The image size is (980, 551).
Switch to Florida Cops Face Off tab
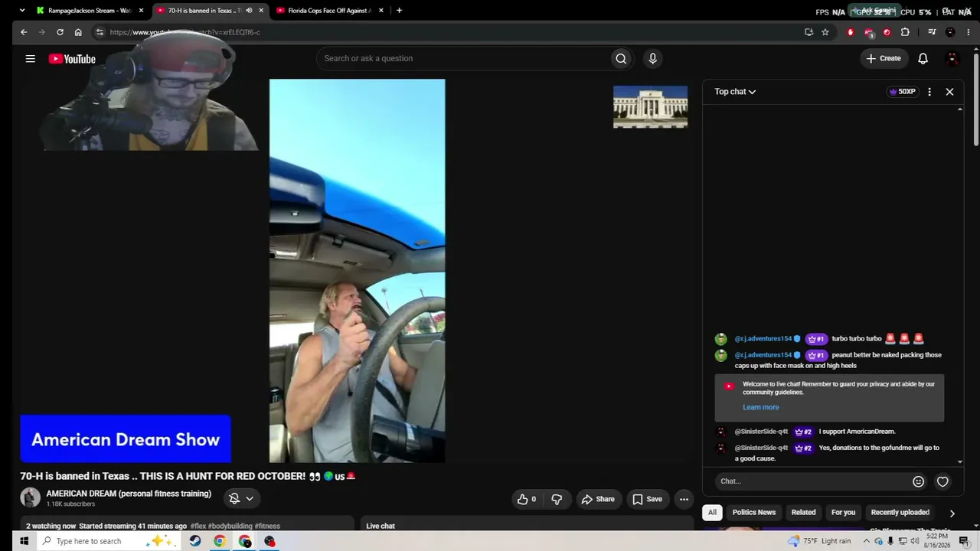point(329,11)
